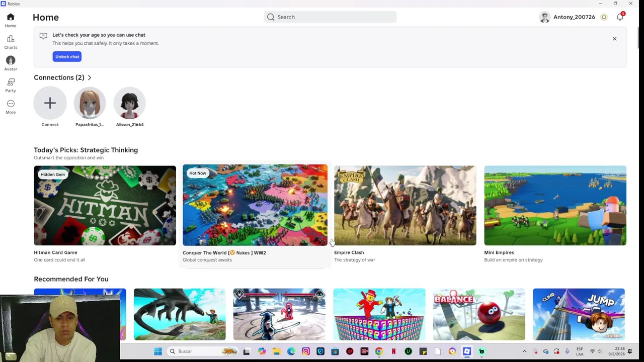This screenshot has height=362, width=644.
Task: Open Alisson_21664 connection avatar
Action: (130, 103)
